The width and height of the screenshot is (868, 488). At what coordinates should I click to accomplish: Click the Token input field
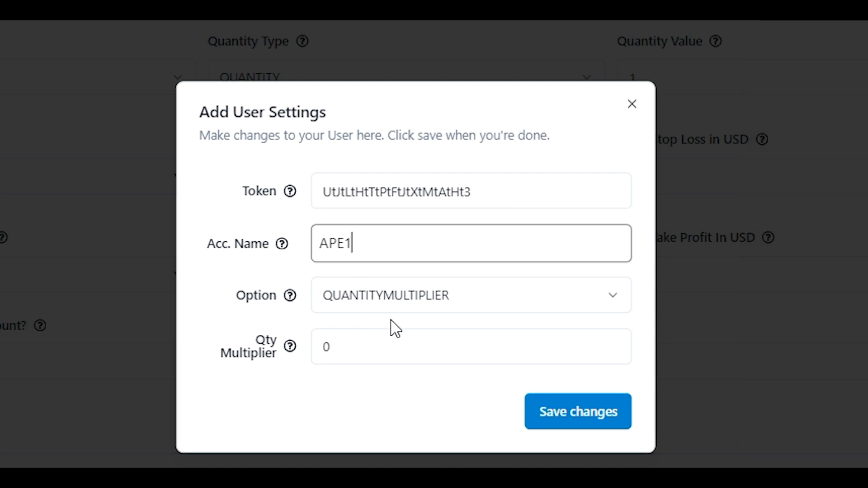tap(471, 191)
